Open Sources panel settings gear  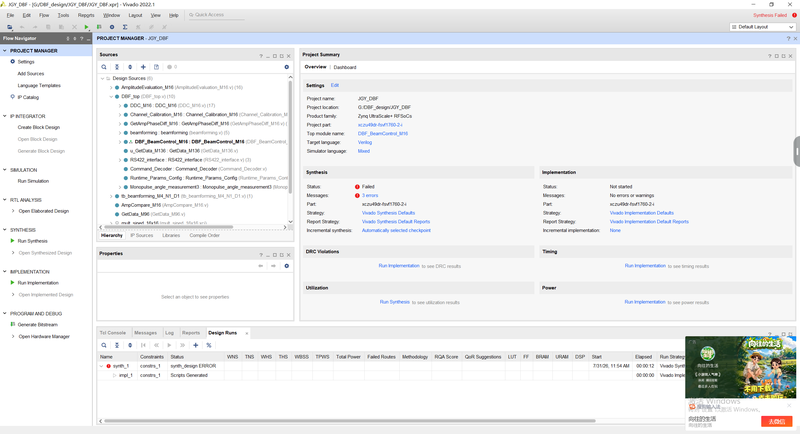point(287,67)
